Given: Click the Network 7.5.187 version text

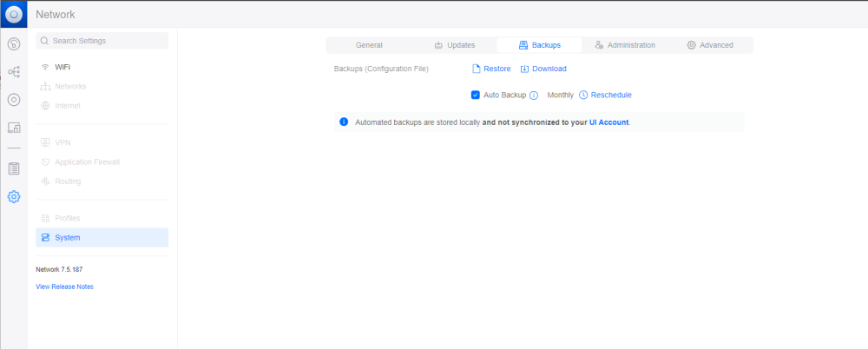Looking at the screenshot, I should [59, 270].
